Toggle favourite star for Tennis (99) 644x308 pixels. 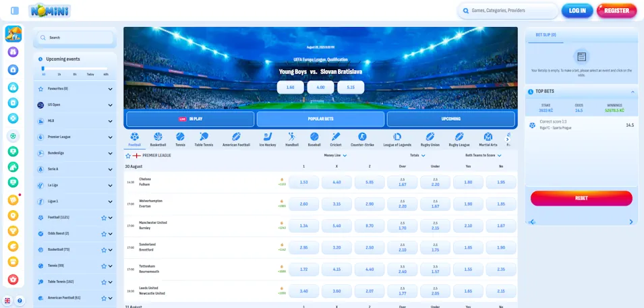click(104, 266)
